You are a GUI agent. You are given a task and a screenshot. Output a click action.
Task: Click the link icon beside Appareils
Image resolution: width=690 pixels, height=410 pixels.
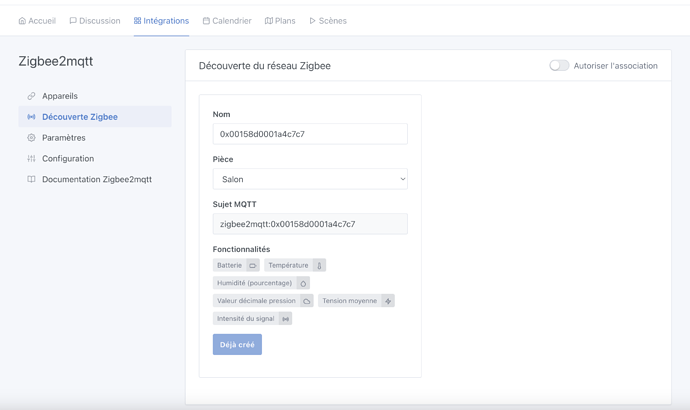click(x=31, y=96)
